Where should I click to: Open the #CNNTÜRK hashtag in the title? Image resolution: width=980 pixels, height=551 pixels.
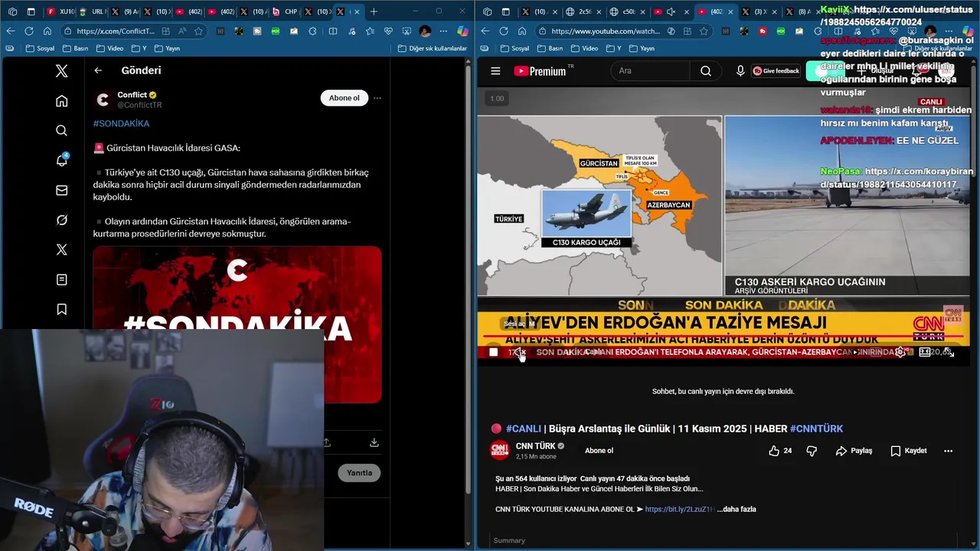coord(816,429)
